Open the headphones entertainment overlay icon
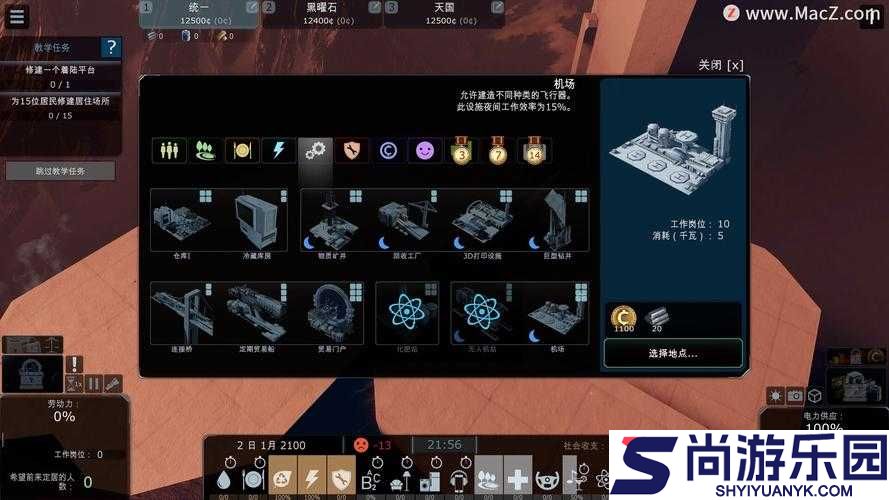 coord(459,480)
